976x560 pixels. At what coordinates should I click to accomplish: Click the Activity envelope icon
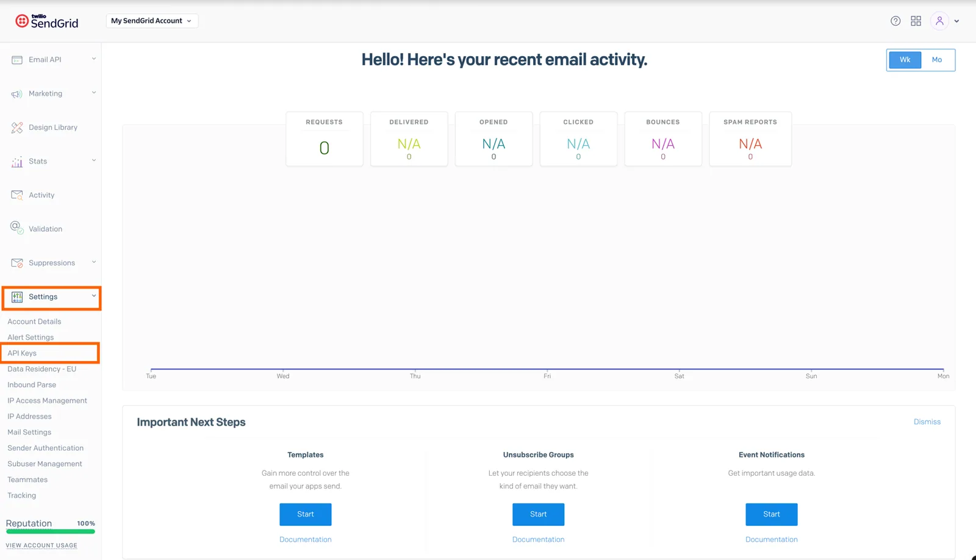point(17,195)
